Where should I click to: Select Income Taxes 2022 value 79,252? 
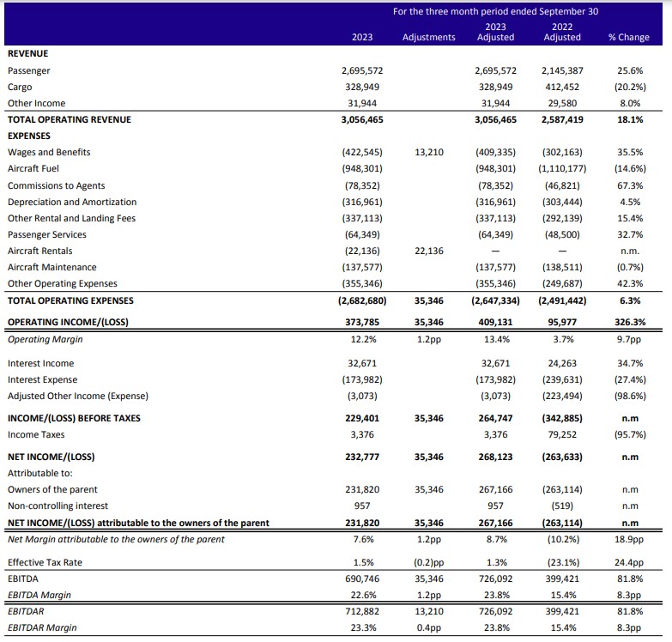point(562,434)
